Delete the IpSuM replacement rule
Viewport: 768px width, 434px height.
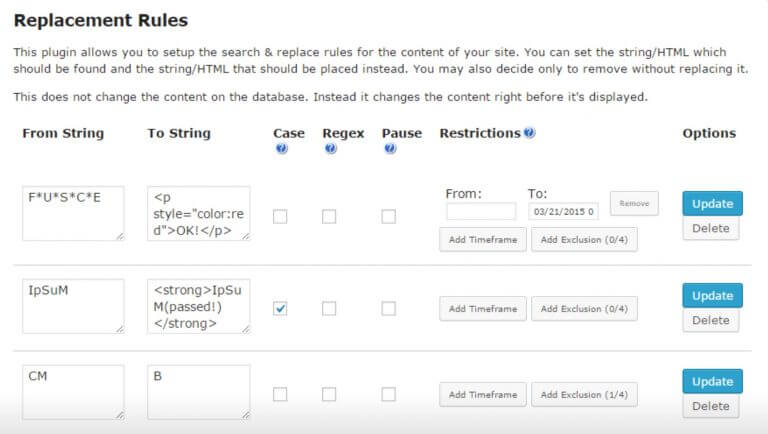point(711,321)
